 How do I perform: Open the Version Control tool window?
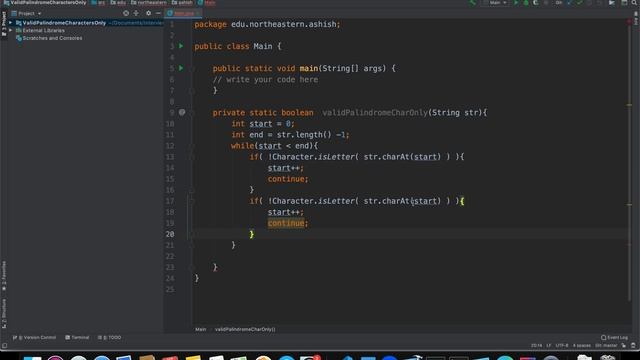click(x=34, y=338)
